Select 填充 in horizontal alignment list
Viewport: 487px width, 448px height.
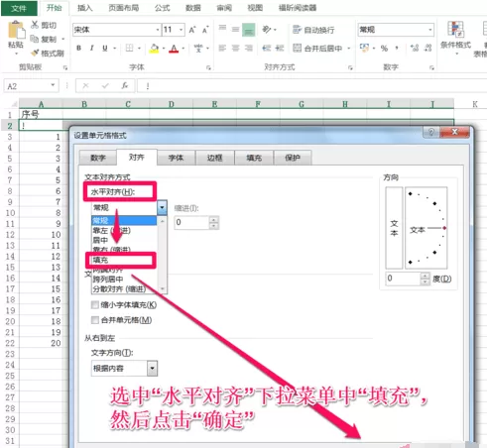point(124,260)
